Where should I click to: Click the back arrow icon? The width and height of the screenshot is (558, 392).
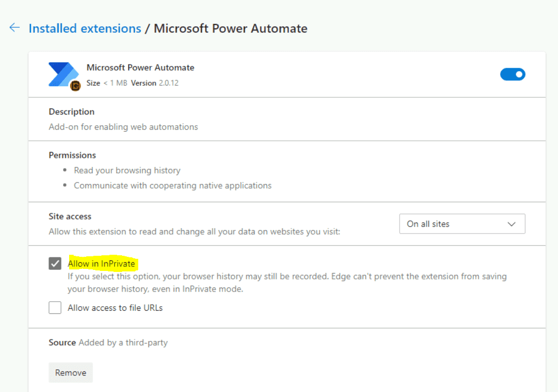pos(15,28)
